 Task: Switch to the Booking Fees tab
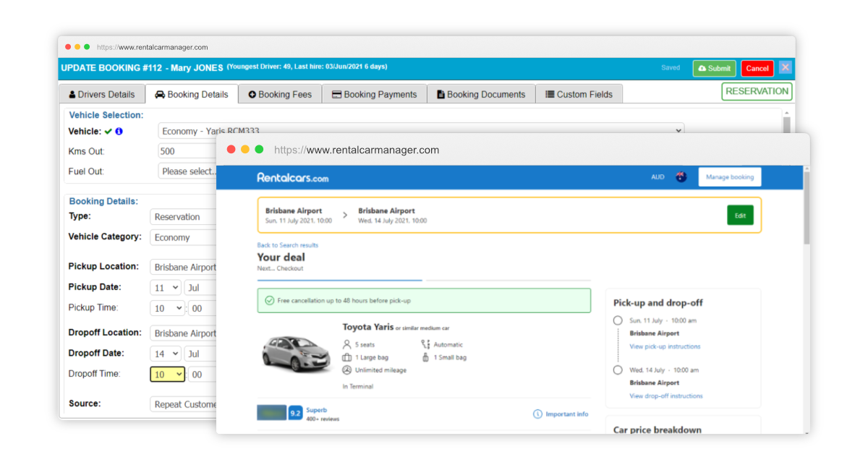pos(280,93)
